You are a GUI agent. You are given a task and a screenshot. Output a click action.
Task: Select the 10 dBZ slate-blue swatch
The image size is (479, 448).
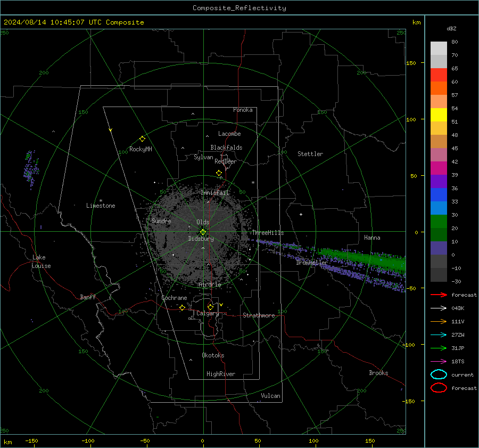439,248
